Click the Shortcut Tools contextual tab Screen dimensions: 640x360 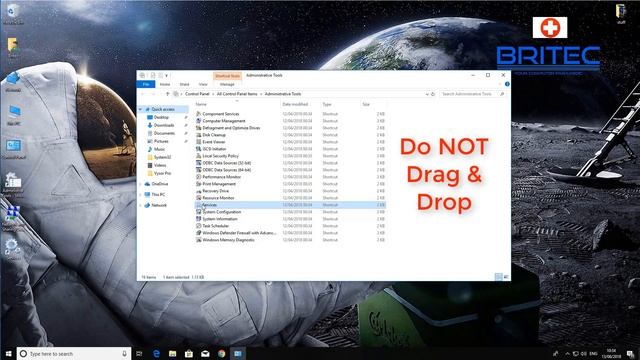tap(227, 76)
